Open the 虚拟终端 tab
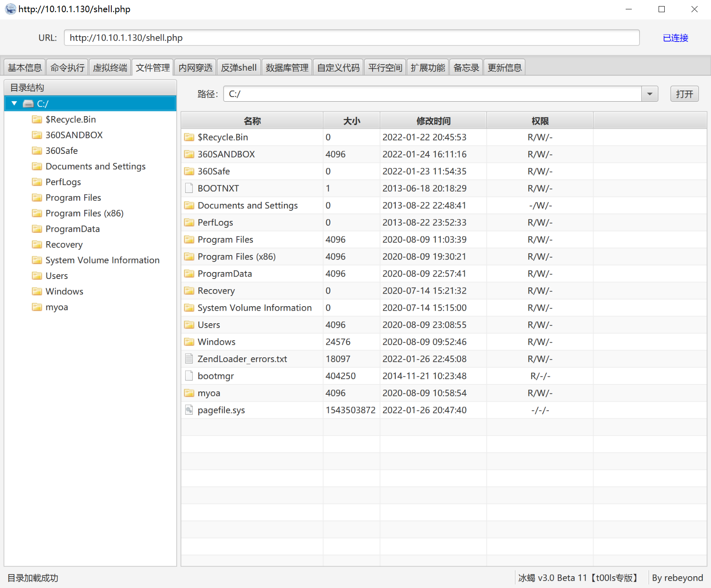Screen dimensions: 711x588 (110, 67)
